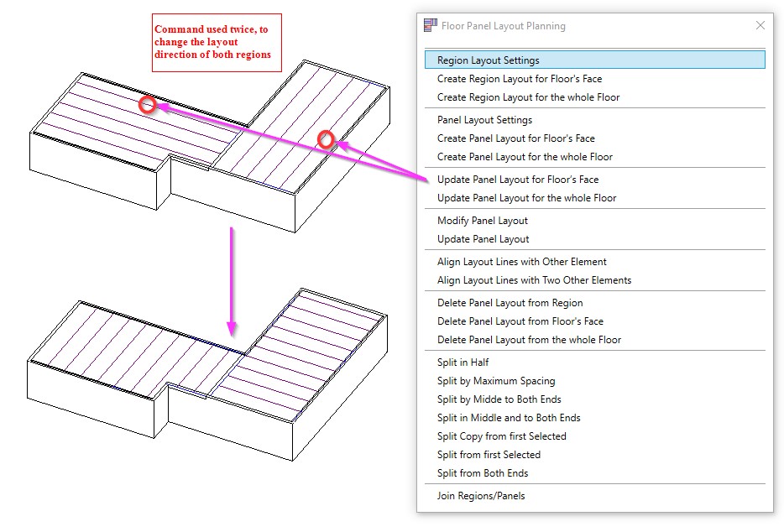The height and width of the screenshot is (532, 784).
Task: Select Join Regions/Panels
Action: (480, 496)
